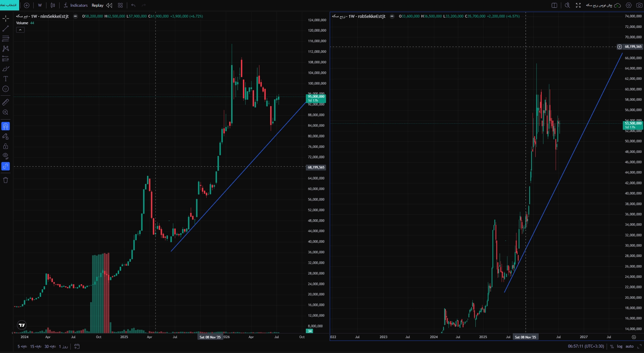Select the text annotation tool

(x=6, y=79)
